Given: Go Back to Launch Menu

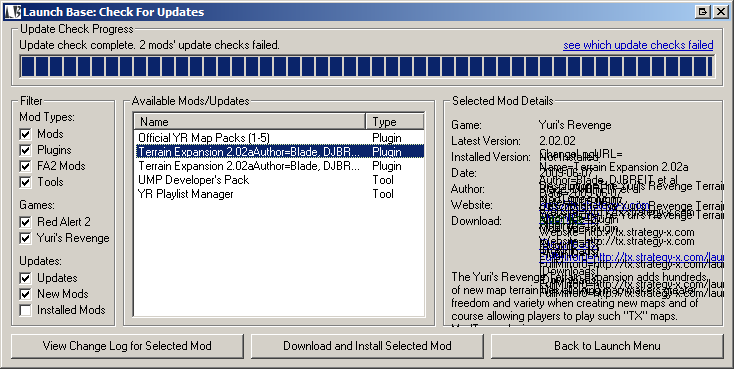Looking at the screenshot, I should (x=607, y=346).
